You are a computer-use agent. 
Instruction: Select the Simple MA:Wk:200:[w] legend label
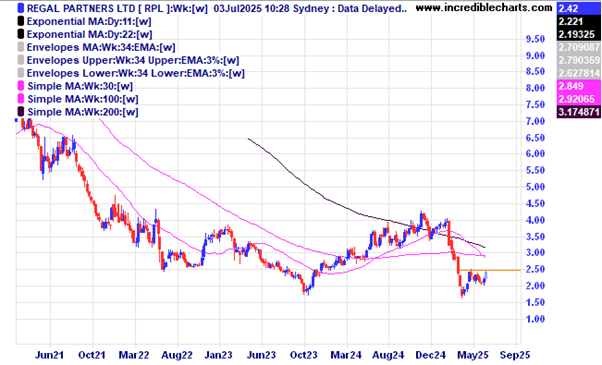pyautogui.click(x=83, y=112)
